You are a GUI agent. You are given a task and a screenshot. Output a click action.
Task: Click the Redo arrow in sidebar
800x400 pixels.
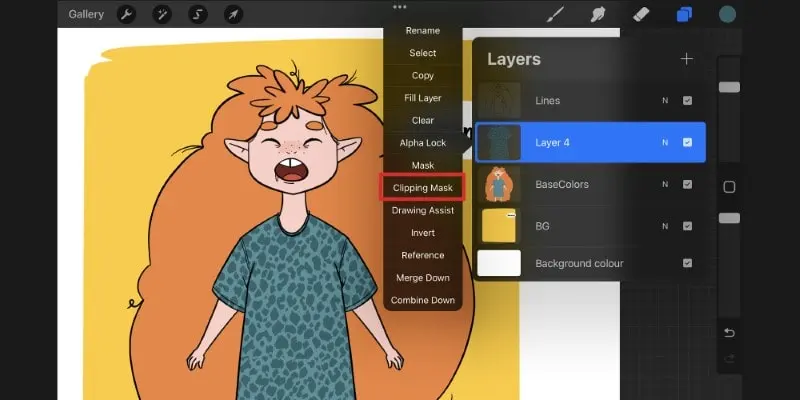click(729, 359)
